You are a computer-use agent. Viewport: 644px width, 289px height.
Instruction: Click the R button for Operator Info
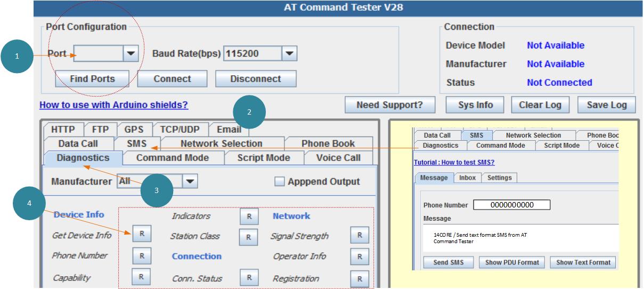click(359, 256)
